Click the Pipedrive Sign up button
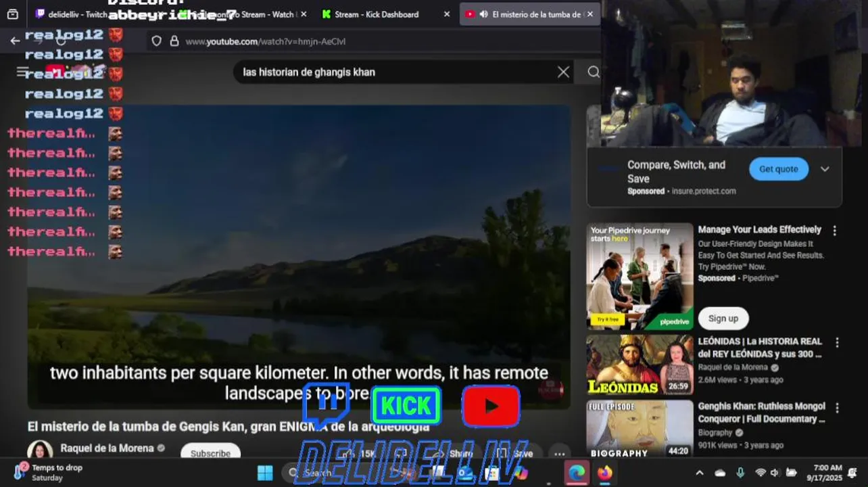This screenshot has width=868, height=487. tap(723, 318)
